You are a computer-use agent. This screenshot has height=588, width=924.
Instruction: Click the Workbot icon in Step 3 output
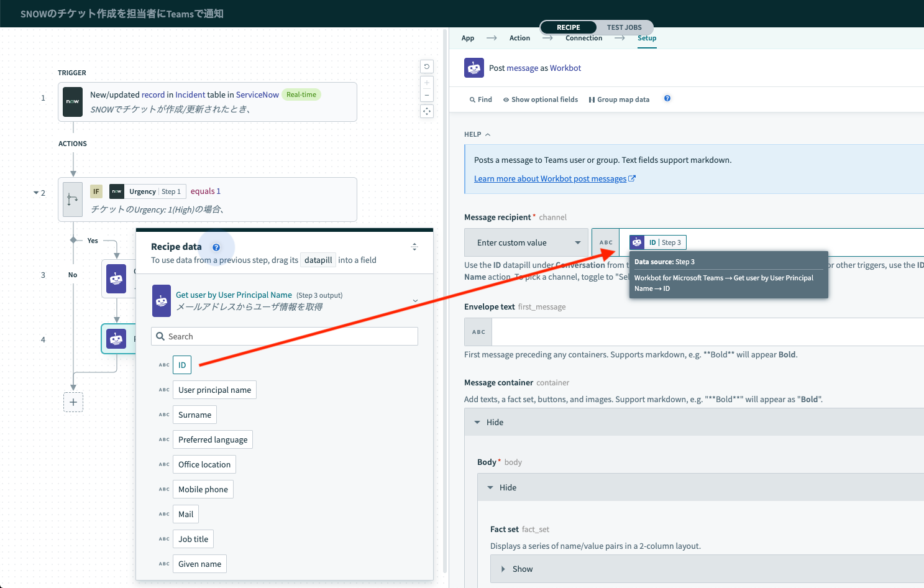[x=162, y=301]
